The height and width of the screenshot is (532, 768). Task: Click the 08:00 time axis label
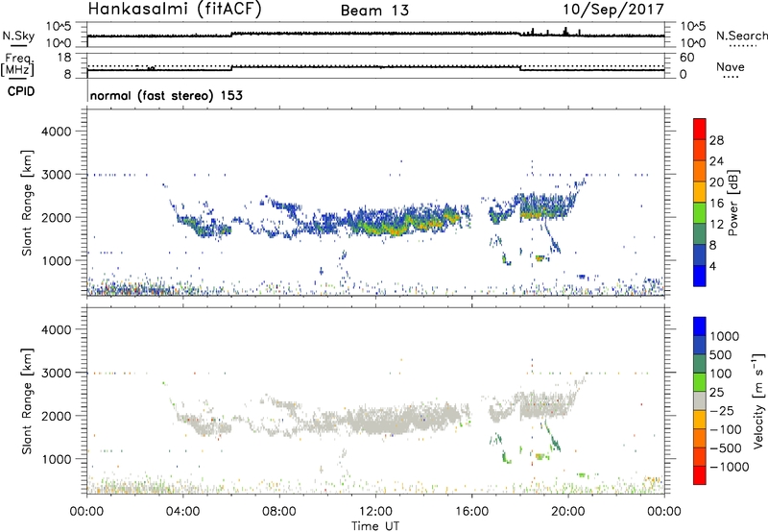coord(279,512)
